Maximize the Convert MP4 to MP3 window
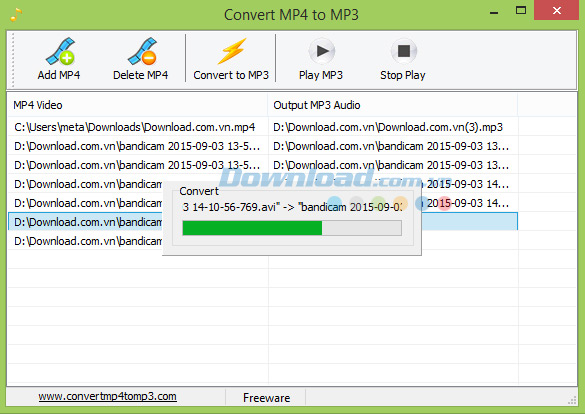The width and height of the screenshot is (585, 414). pos(521,10)
